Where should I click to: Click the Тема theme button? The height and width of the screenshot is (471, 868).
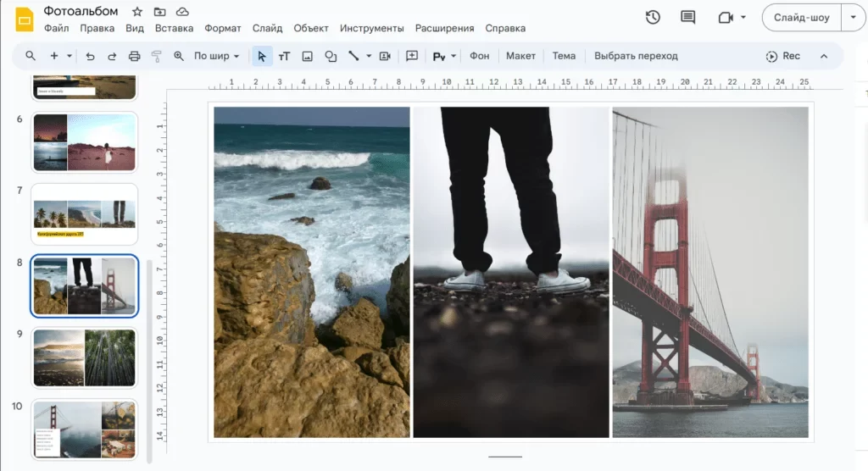click(x=564, y=56)
